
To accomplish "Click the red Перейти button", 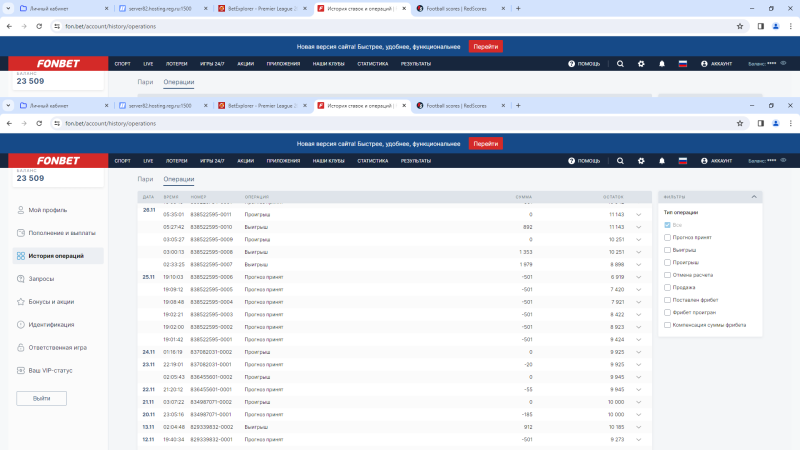I will [485, 143].
